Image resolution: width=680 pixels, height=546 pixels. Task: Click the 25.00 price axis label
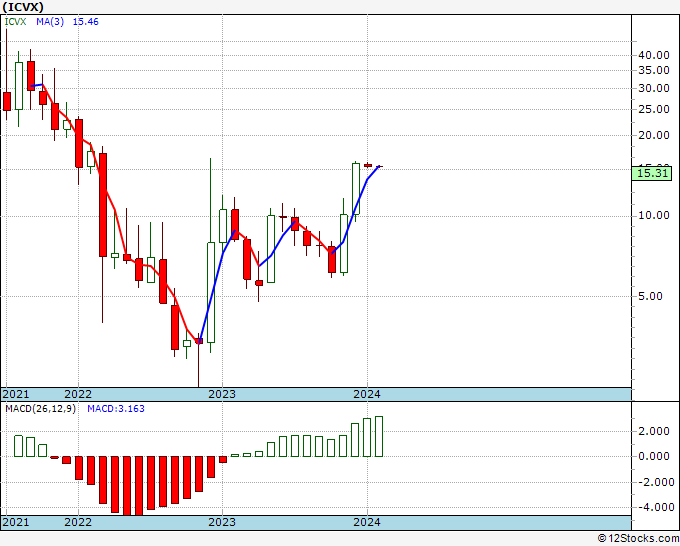pos(654,109)
